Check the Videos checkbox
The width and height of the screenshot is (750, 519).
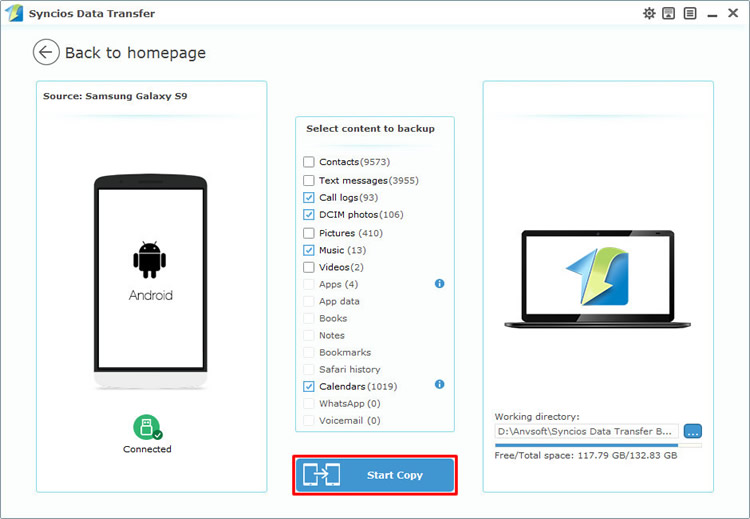click(x=309, y=267)
